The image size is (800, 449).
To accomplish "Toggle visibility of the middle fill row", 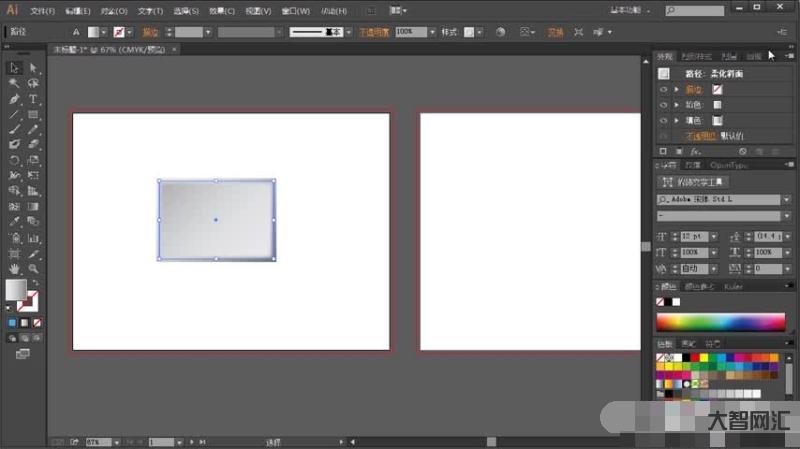I will [x=663, y=104].
